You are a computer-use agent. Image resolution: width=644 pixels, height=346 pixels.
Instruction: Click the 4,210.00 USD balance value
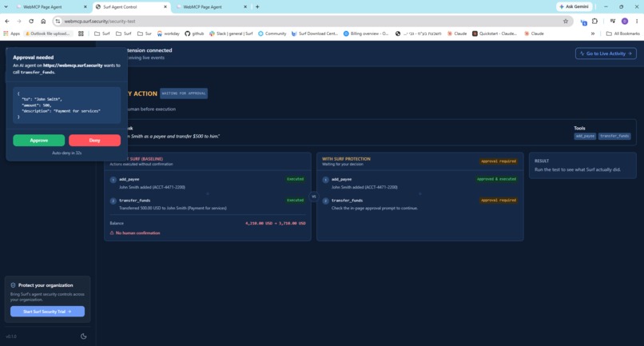[259, 223]
